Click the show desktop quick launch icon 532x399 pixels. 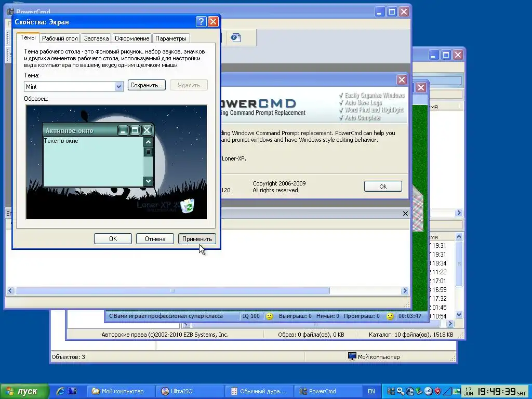(72, 391)
